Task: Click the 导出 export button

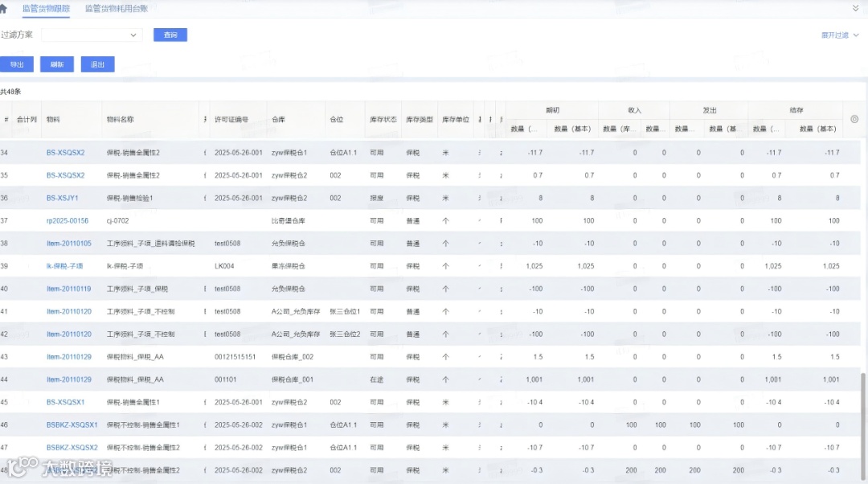Action: (x=17, y=64)
